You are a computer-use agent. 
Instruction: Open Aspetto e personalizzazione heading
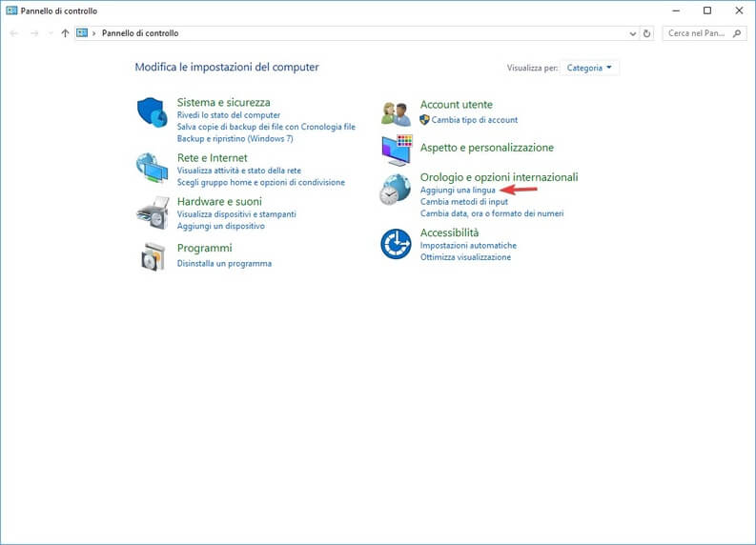pos(487,148)
